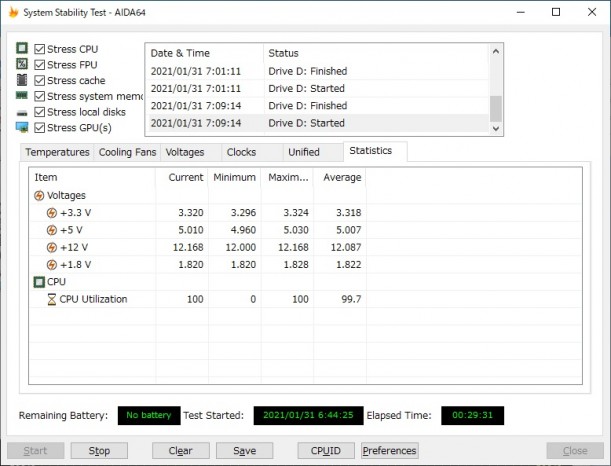Sort by the Current column header

coord(184,177)
